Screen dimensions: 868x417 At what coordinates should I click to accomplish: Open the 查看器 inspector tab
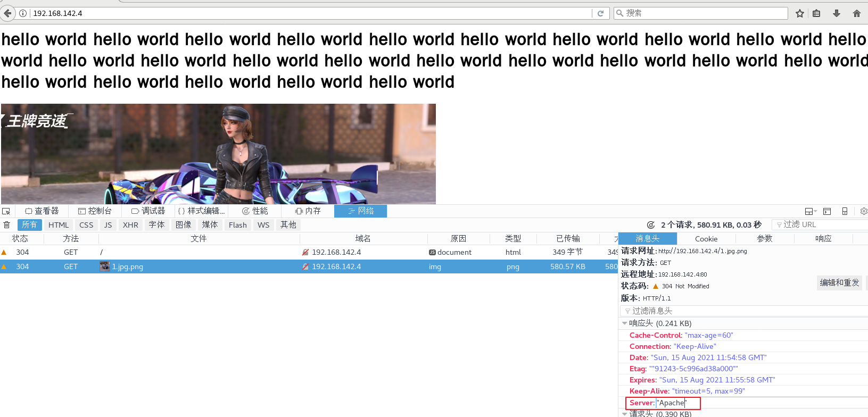42,211
